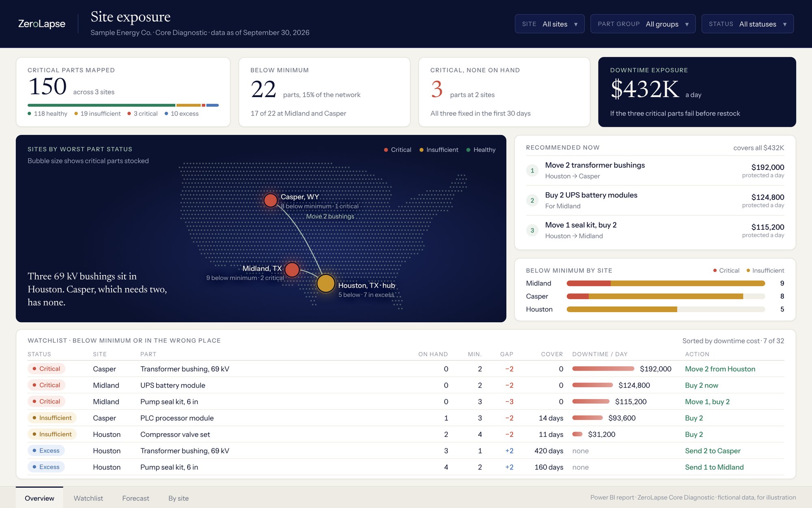
Task: Click Buy 2 for PLC processor module
Action: pos(694,418)
